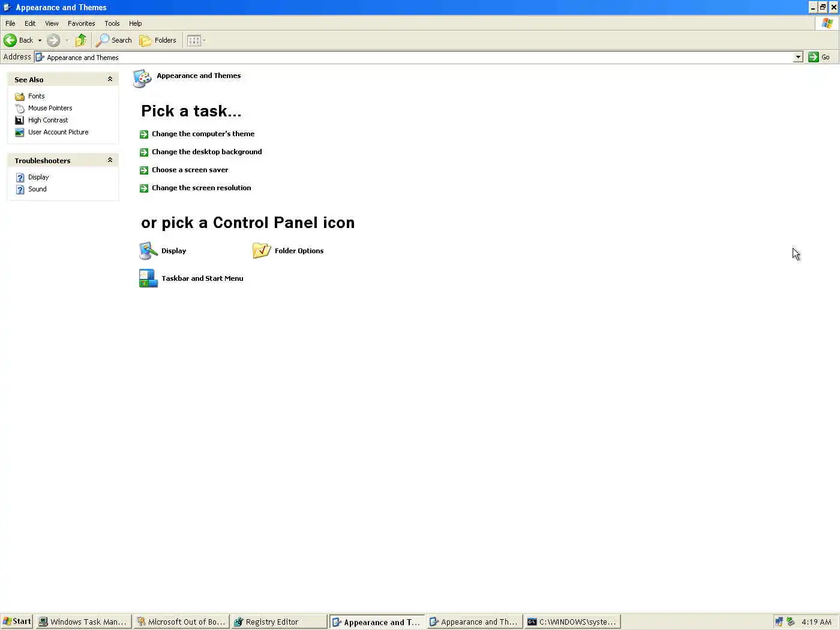Click arrow icon beside Change the screen resolution
The image size is (840, 630).
click(144, 188)
